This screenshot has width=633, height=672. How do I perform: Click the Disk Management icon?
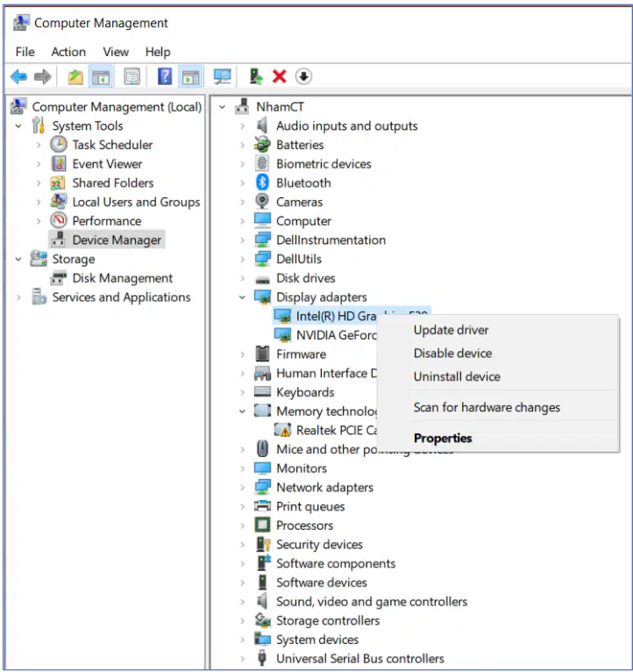(x=59, y=278)
